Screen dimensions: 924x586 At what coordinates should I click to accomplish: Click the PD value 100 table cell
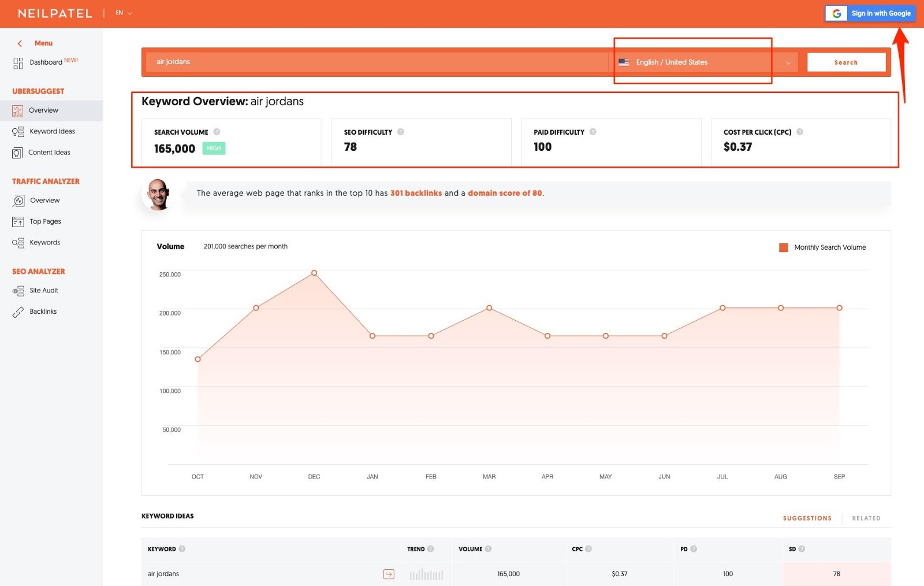728,574
